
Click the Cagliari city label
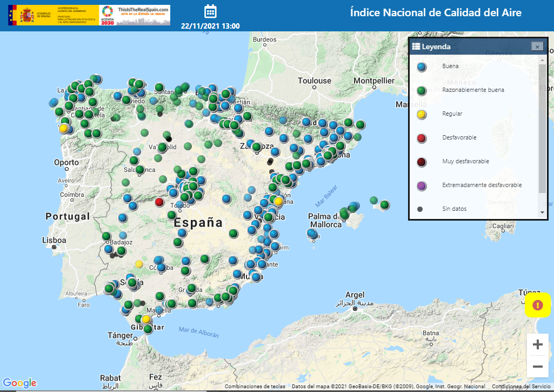click(x=503, y=226)
